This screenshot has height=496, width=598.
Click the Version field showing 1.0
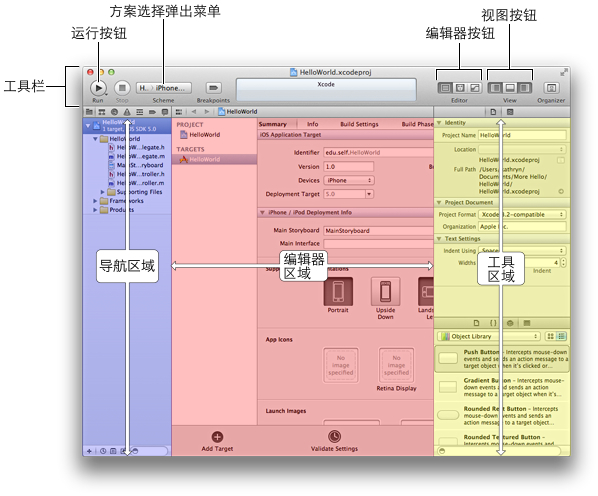click(349, 167)
